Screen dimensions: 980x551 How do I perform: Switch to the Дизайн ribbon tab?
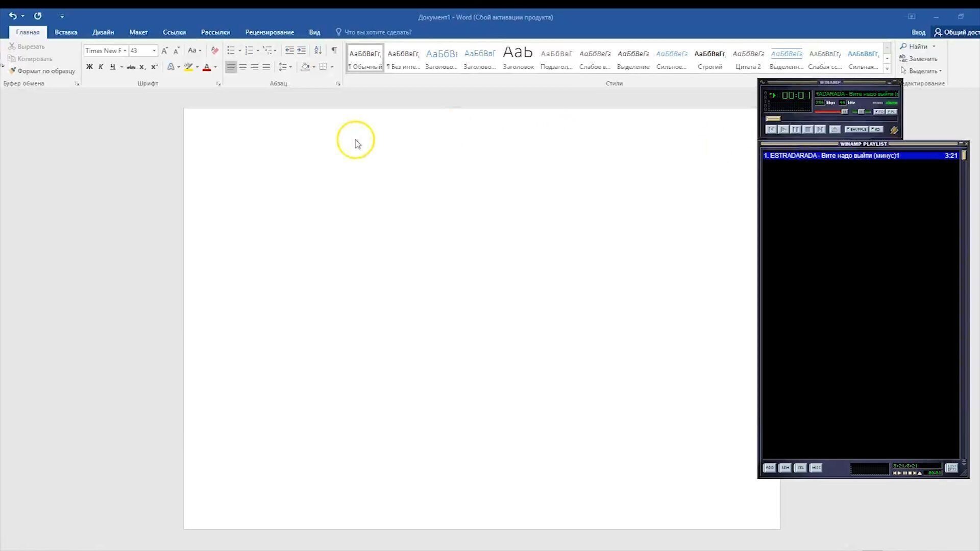(103, 32)
